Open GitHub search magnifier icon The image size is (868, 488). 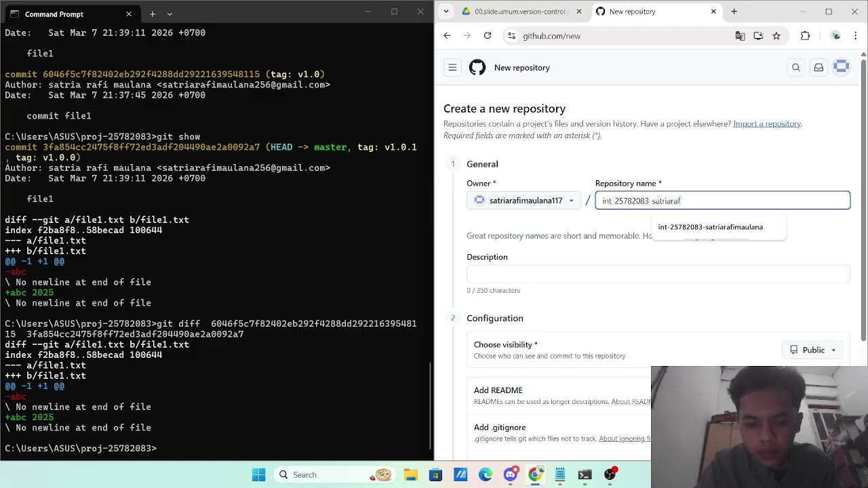pyautogui.click(x=796, y=68)
